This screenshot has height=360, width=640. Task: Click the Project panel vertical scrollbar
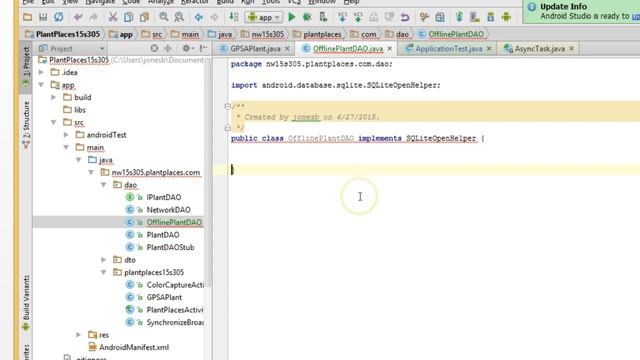[x=209, y=171]
